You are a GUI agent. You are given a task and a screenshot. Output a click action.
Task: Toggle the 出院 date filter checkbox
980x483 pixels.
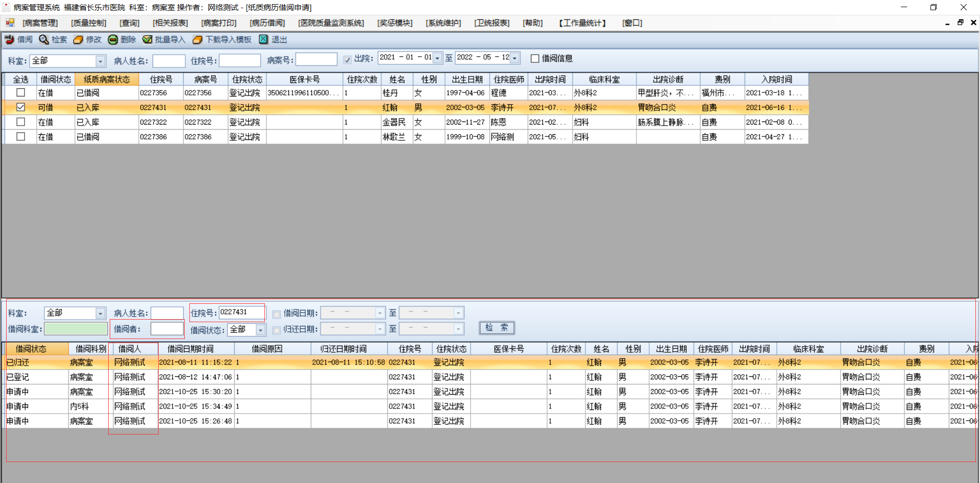point(348,59)
